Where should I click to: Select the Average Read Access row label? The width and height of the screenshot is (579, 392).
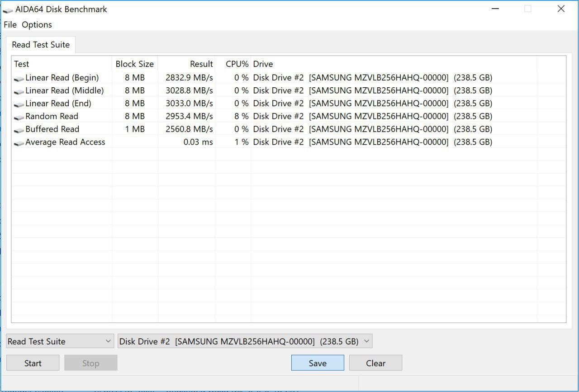65,142
